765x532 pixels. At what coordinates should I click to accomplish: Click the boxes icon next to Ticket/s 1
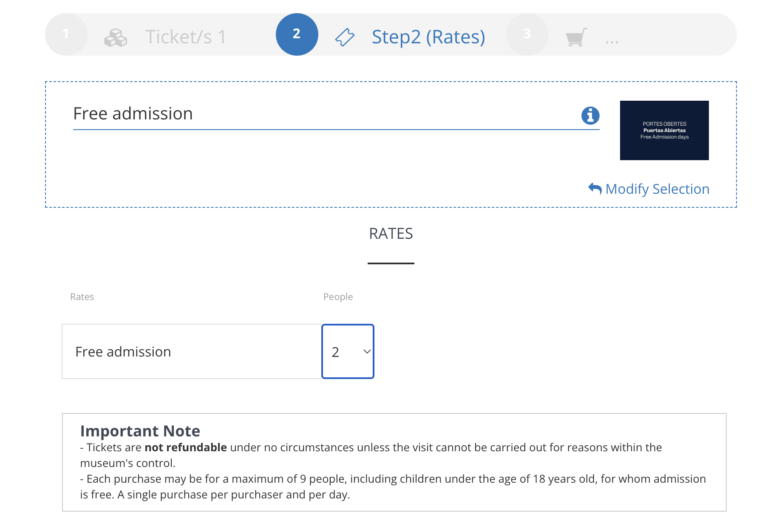(x=116, y=37)
